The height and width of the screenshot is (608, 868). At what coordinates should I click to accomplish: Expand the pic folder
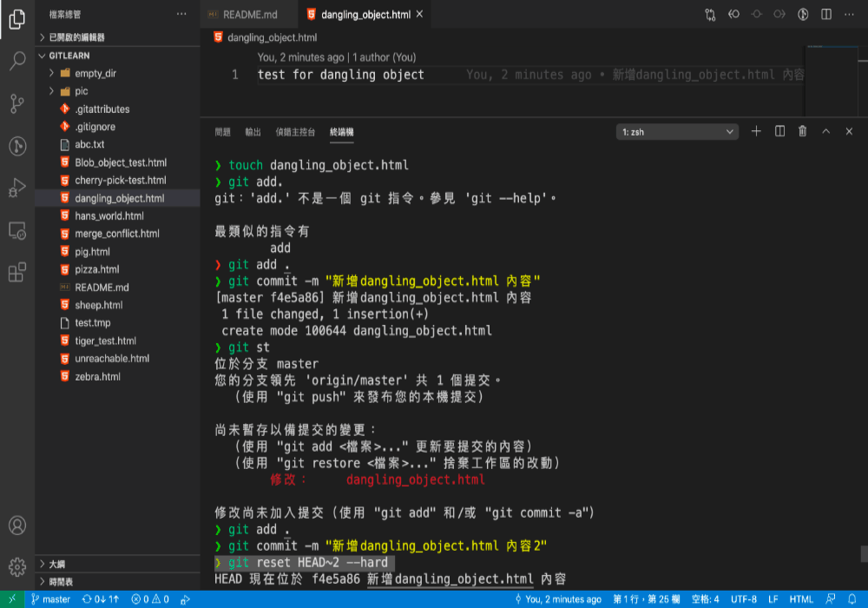(117, 91)
